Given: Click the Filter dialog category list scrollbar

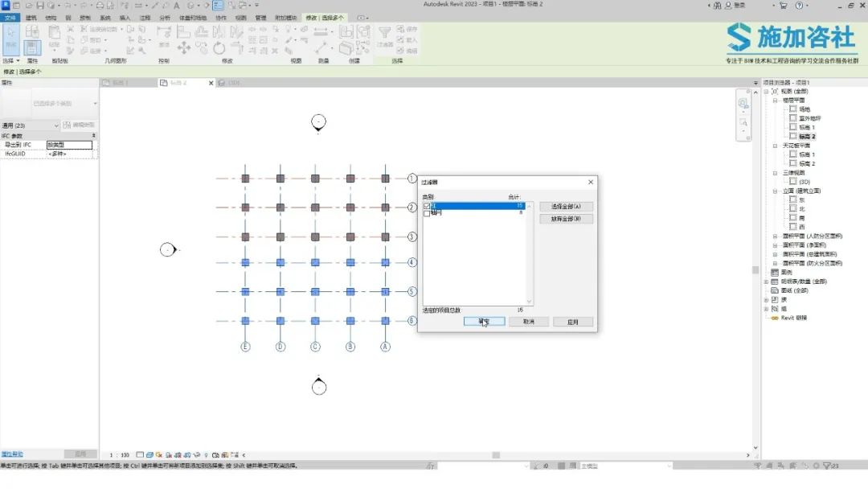Looking at the screenshot, I should pyautogui.click(x=529, y=253).
